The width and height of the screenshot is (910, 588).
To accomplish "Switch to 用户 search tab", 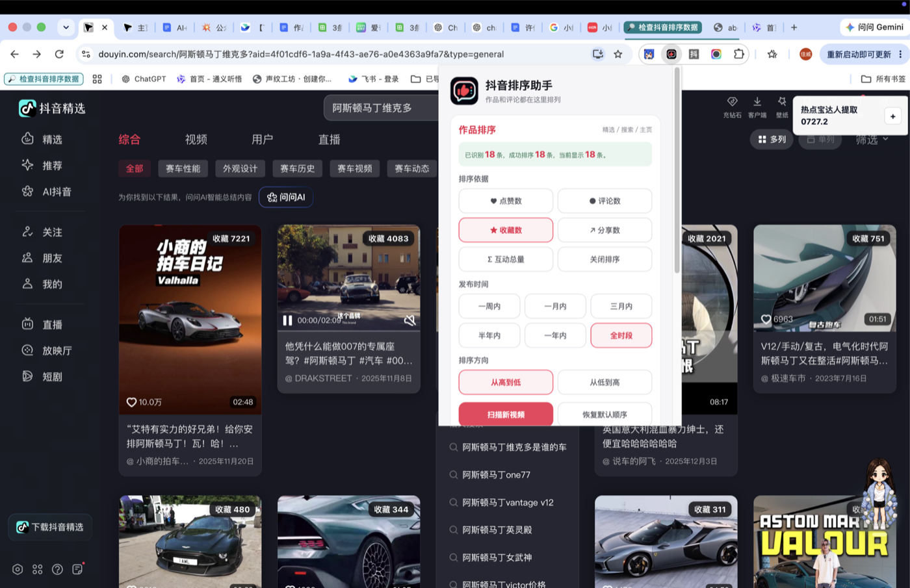I will point(262,139).
